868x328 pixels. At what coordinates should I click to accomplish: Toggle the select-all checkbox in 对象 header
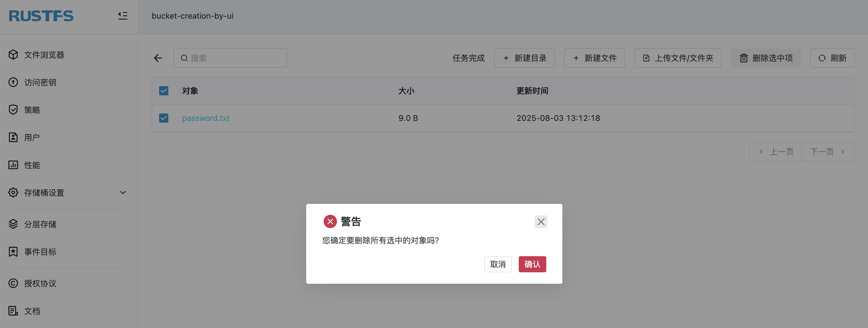164,90
